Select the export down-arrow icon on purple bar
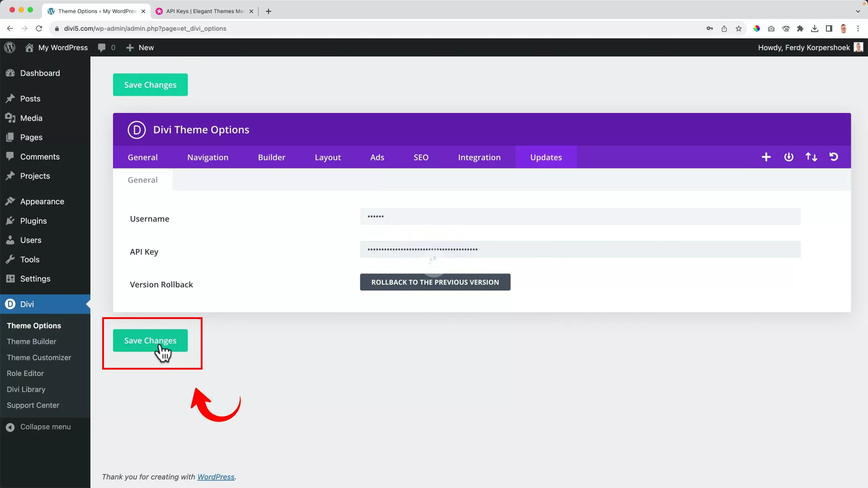The width and height of the screenshot is (868, 488). coord(788,157)
